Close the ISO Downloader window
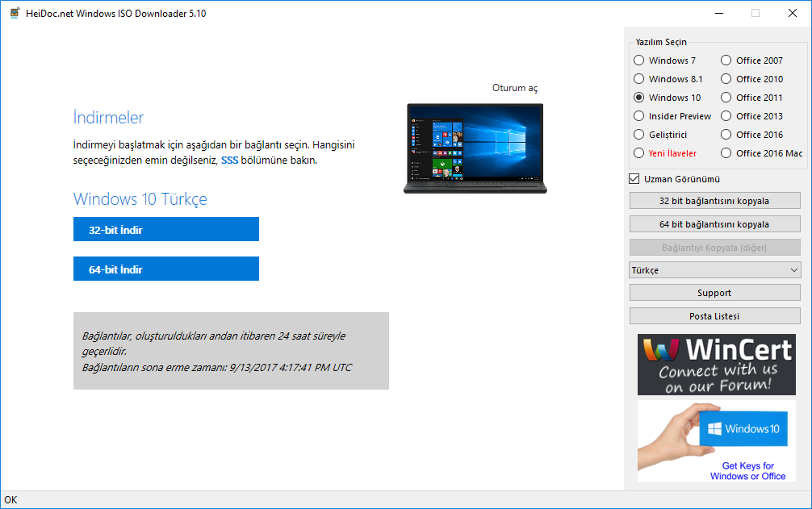The image size is (812, 509). (793, 13)
